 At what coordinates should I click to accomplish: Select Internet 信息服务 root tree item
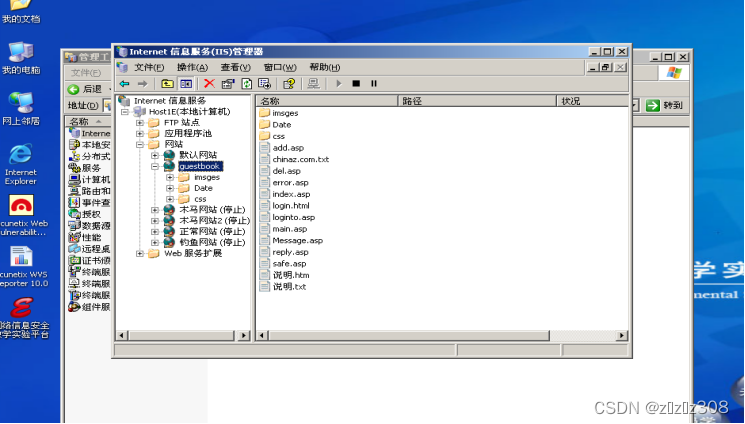[170, 101]
